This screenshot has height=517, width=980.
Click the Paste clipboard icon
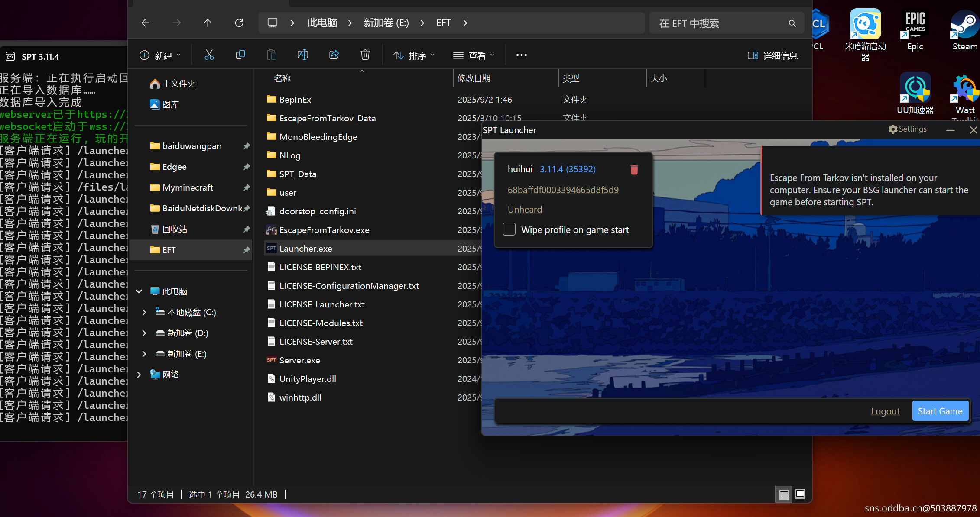272,55
